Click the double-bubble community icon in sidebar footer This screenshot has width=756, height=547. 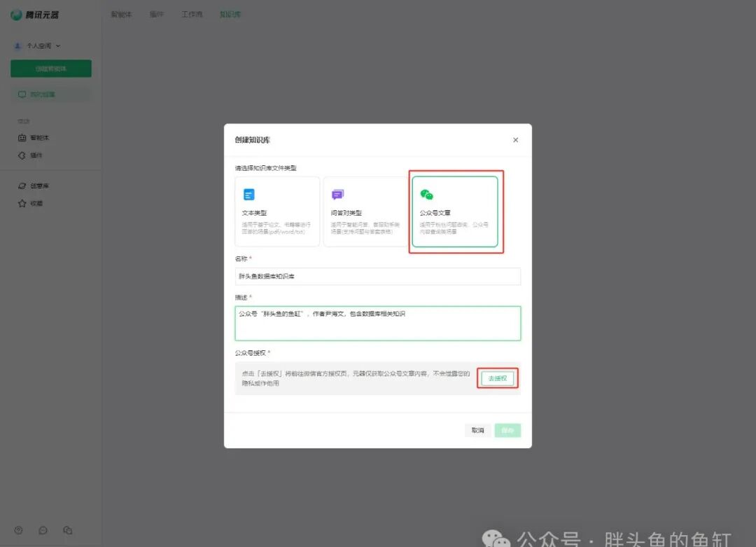[x=67, y=530]
